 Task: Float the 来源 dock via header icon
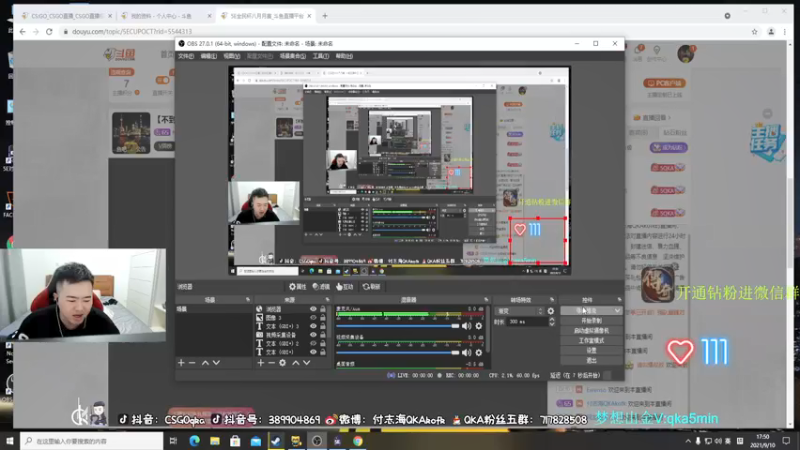pos(328,299)
